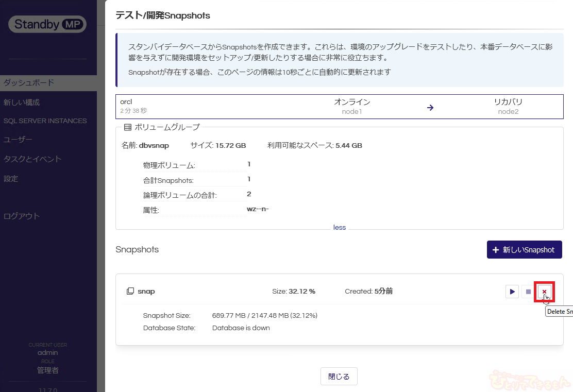Select the orcl configuration name
Screen dimensions: 573x392
126,102
